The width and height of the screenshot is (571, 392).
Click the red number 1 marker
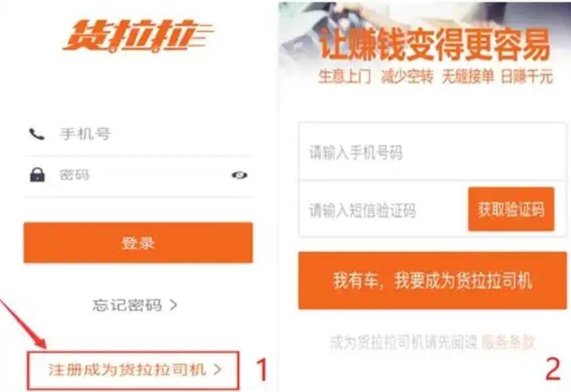pyautogui.click(x=262, y=369)
